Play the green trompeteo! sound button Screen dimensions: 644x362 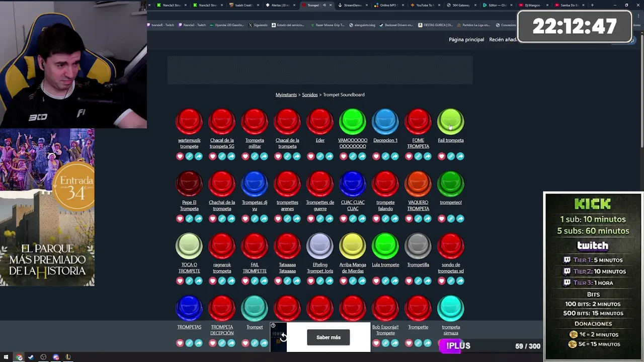coord(451,184)
